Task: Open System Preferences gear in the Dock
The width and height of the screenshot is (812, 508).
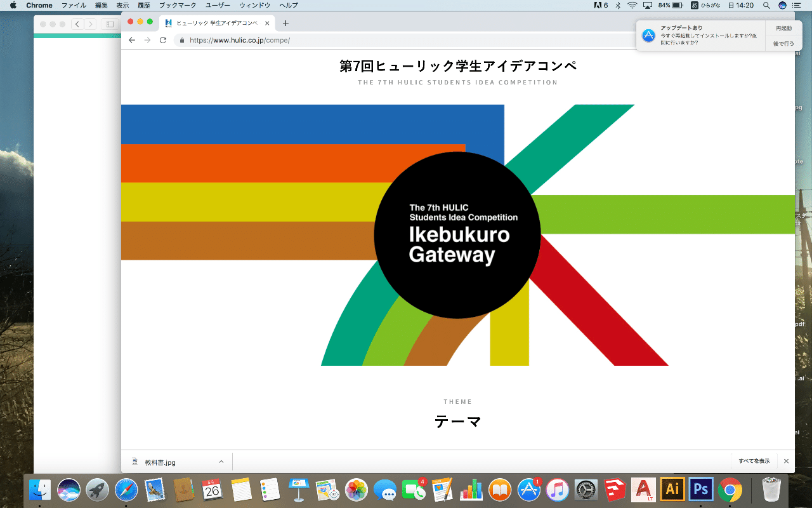Action: [586, 490]
